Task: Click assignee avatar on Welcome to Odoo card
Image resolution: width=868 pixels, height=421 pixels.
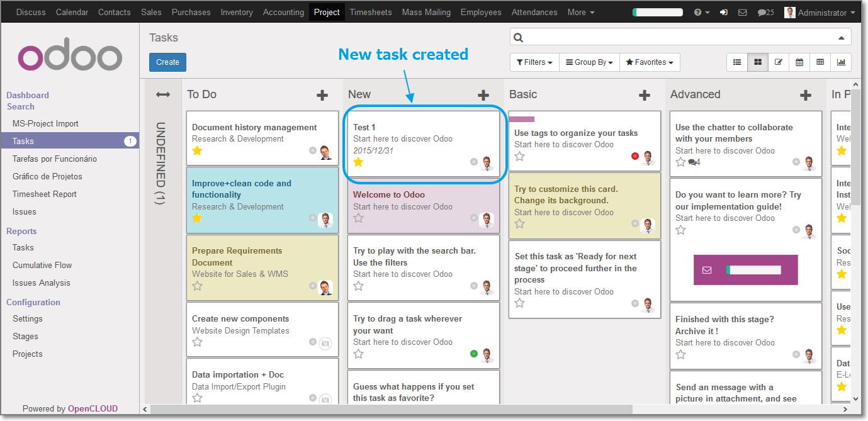Action: pos(487,219)
